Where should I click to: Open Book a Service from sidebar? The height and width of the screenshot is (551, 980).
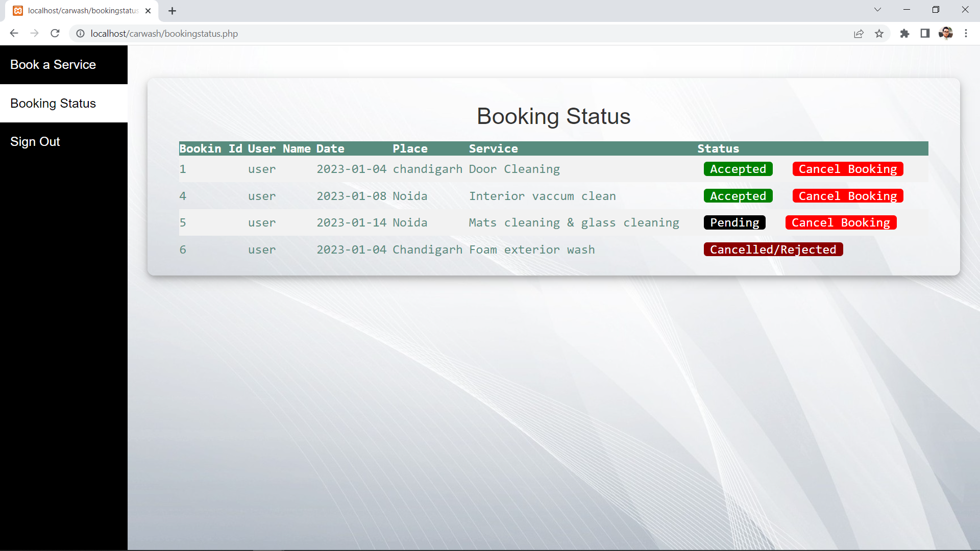pyautogui.click(x=53, y=65)
